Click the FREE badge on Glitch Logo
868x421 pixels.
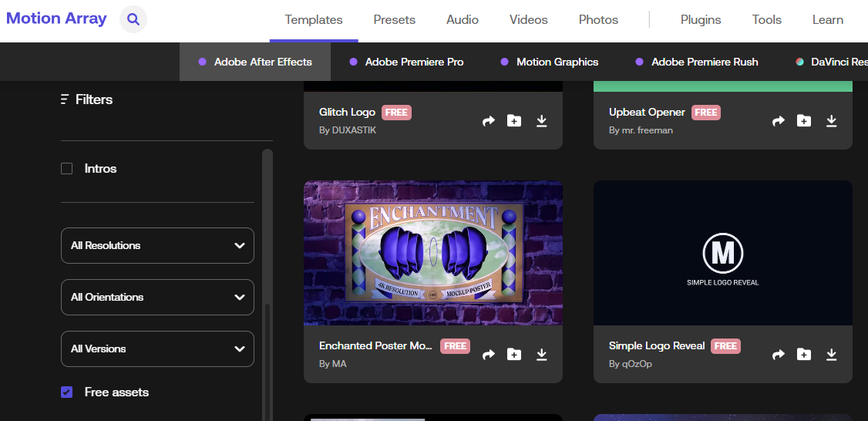pos(396,113)
